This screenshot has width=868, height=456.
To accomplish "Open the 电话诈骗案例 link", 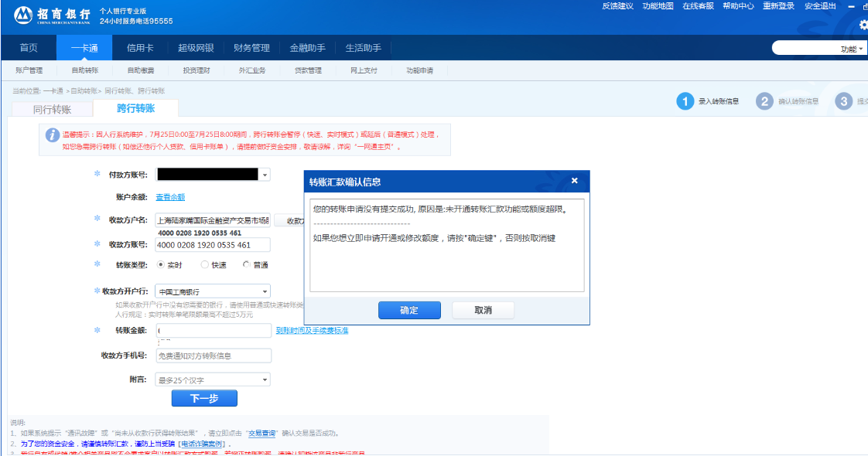I will [x=202, y=444].
